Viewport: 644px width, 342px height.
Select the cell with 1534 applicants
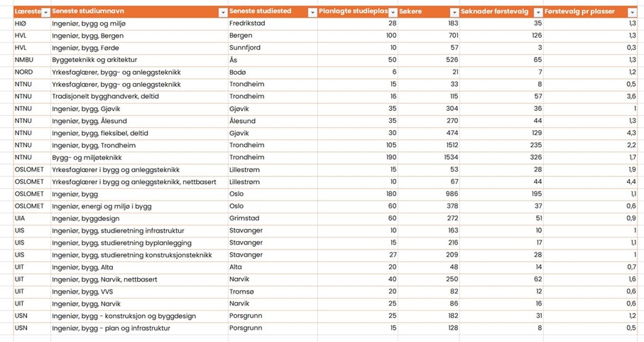click(x=429, y=157)
